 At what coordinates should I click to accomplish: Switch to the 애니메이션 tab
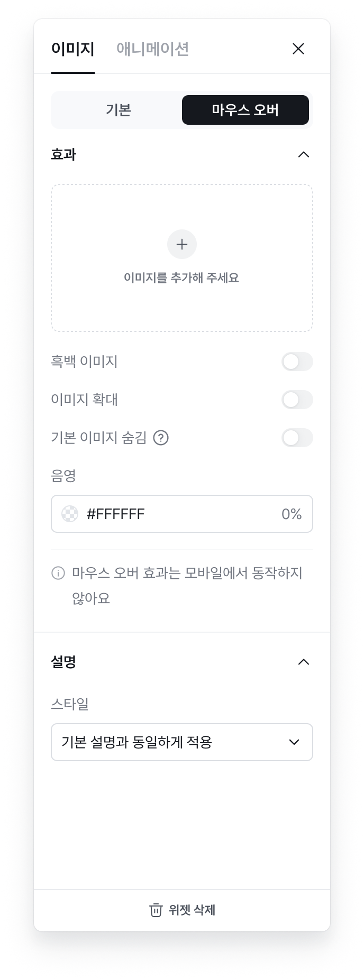(152, 49)
